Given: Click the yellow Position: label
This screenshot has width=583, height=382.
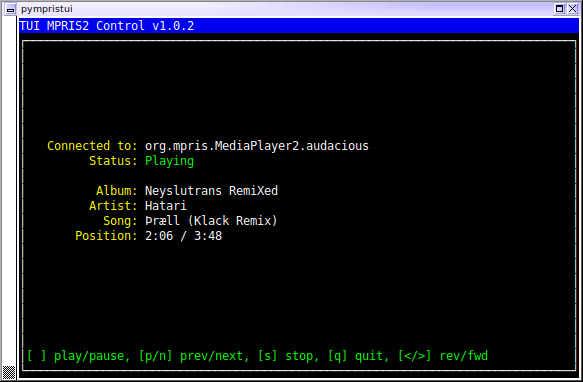Looking at the screenshot, I should pyautogui.click(x=106, y=236).
